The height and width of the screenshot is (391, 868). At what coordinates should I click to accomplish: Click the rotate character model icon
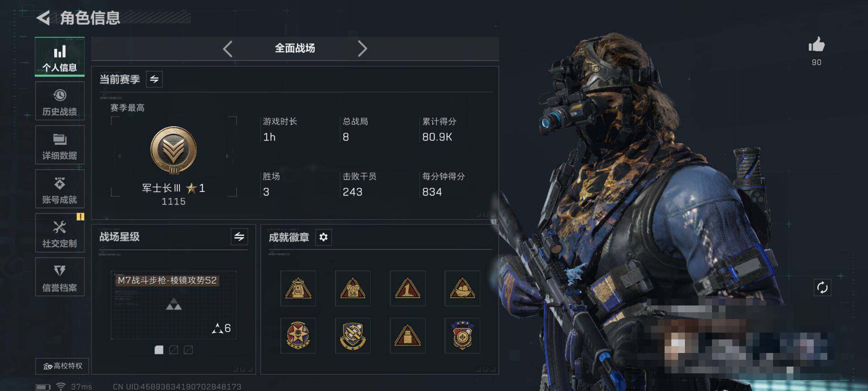click(x=822, y=287)
